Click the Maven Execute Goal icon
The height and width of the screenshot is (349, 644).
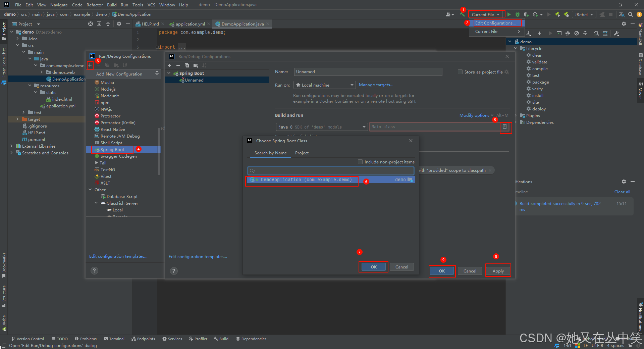tap(559, 33)
